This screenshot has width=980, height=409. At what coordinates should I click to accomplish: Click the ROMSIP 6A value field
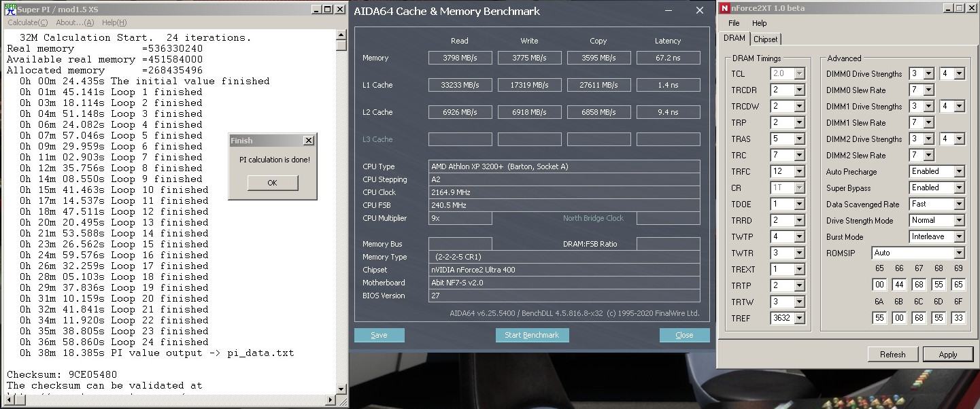tap(879, 317)
